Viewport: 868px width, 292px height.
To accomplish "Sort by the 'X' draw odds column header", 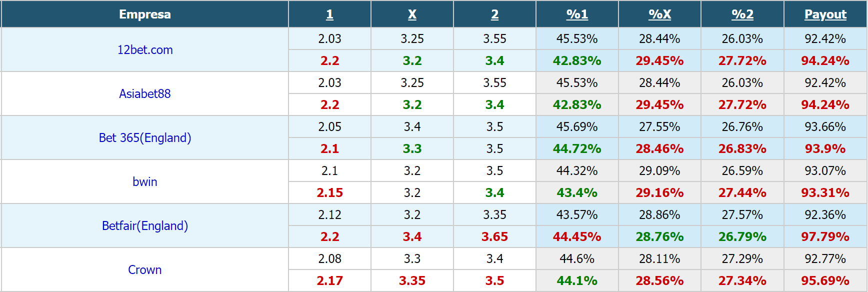I will tap(412, 14).
